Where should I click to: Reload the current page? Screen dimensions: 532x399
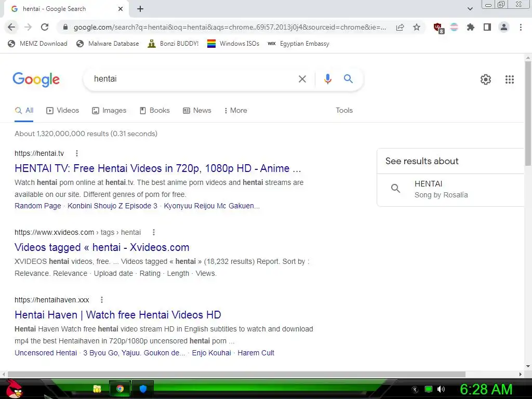[45, 27]
